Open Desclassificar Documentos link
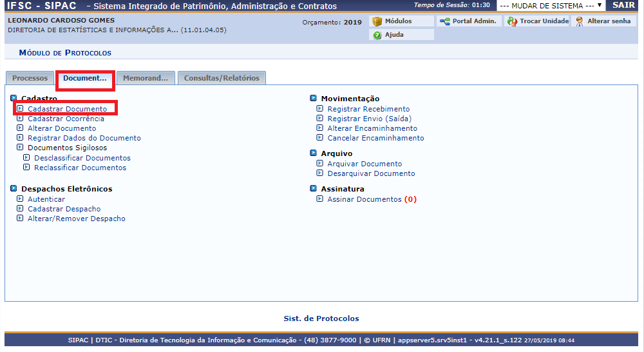Viewport: 644px width, 352px height. pyautogui.click(x=82, y=158)
